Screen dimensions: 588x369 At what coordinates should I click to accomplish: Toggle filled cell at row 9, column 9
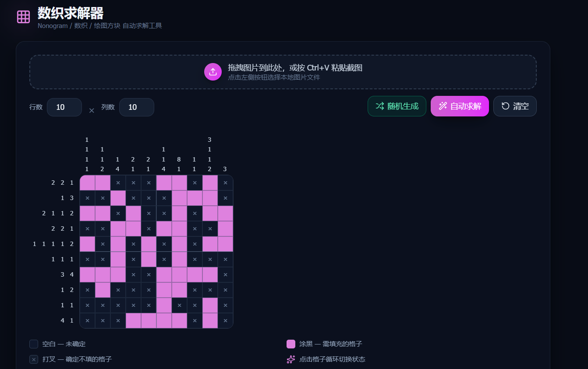[210, 305]
